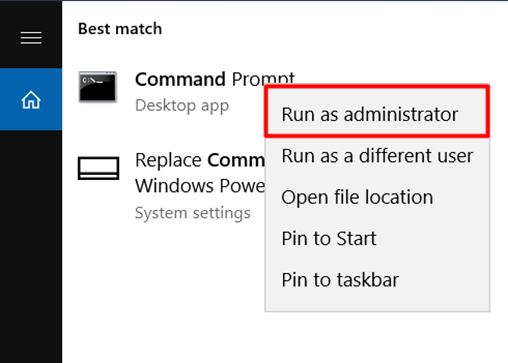Click the Command Prompt black console icon
Screen dimensions: 508x363
[98, 87]
